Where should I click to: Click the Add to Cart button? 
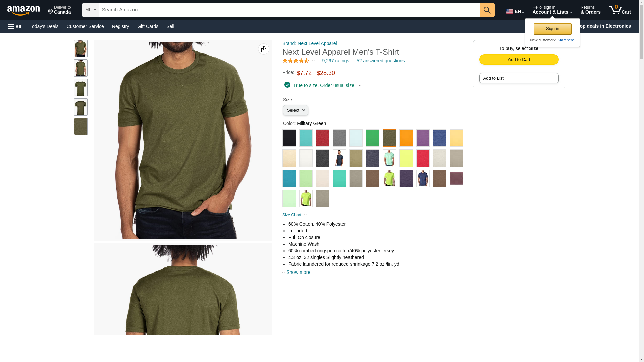tap(519, 60)
